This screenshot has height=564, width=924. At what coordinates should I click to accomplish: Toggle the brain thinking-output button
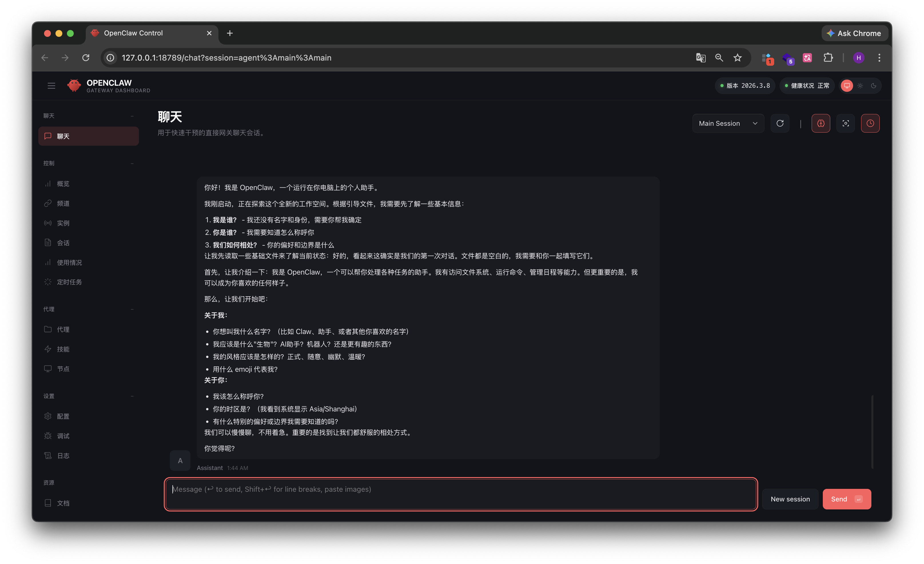tap(821, 123)
